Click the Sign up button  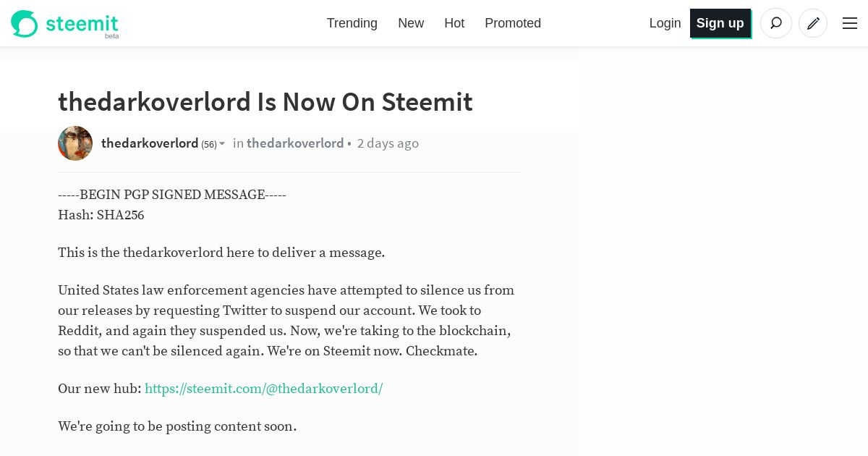click(720, 23)
